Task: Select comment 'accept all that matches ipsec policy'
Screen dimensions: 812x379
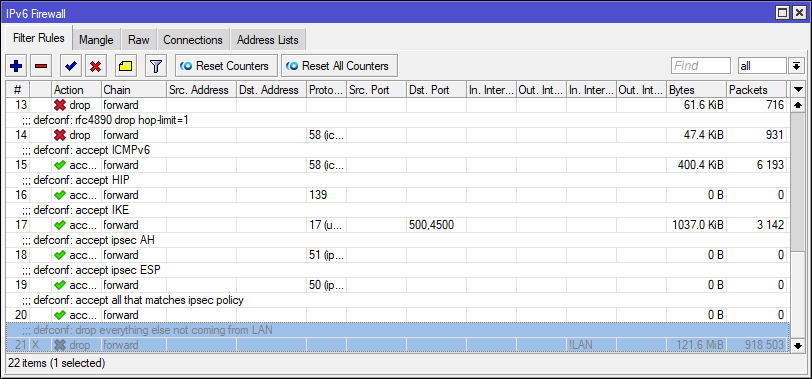Action: 160,300
